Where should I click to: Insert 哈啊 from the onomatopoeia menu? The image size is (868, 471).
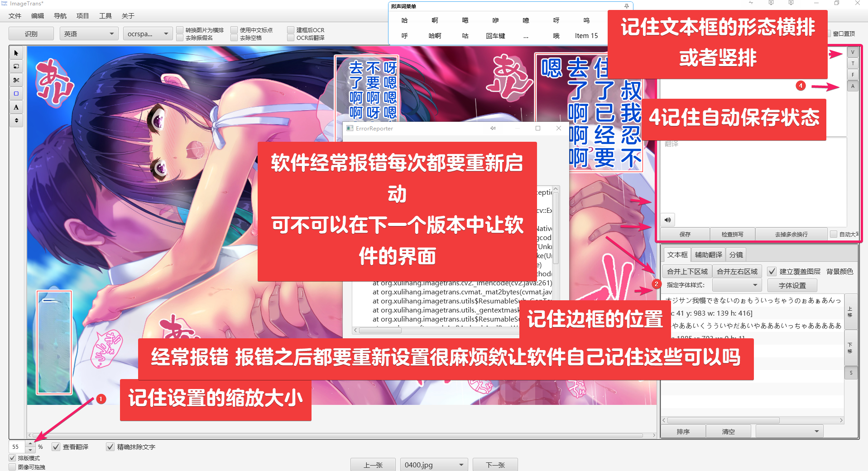pyautogui.click(x=435, y=36)
